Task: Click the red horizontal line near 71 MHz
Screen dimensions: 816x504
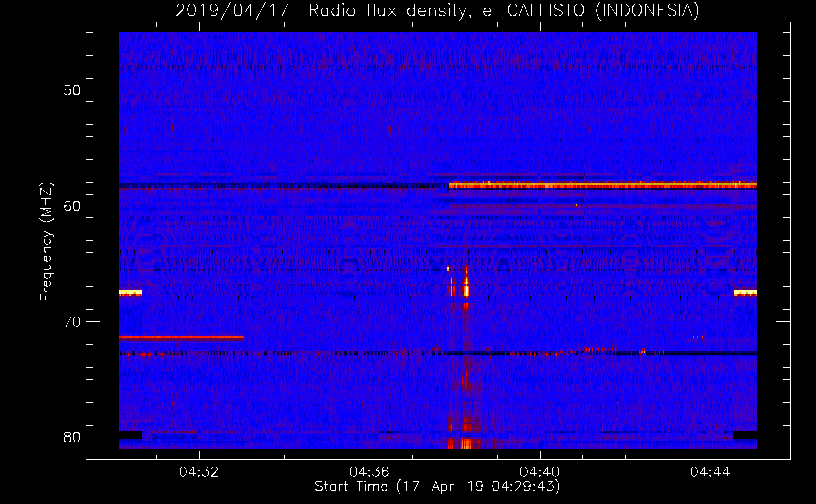Action: [181, 337]
